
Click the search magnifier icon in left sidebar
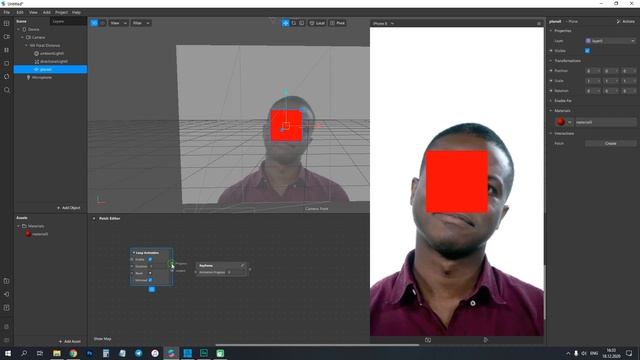click(7, 90)
